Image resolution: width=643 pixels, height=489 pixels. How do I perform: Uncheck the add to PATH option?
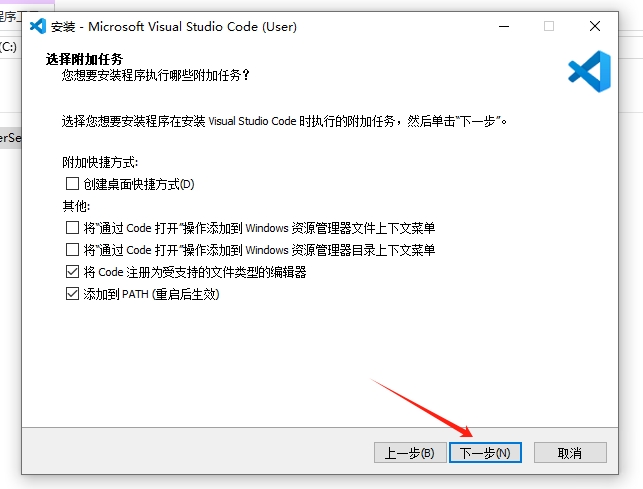pyautogui.click(x=72, y=294)
